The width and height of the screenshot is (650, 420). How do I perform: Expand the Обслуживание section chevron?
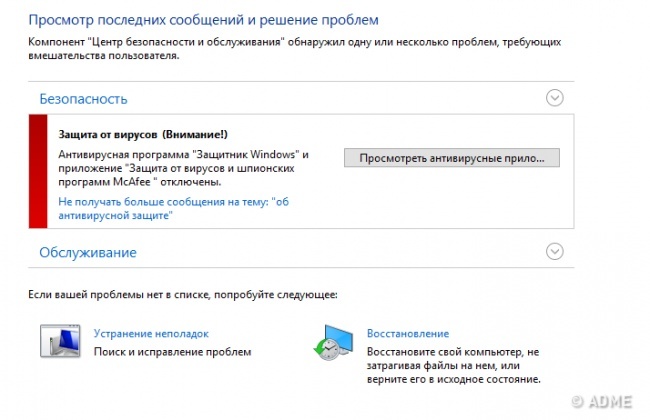[x=555, y=251]
